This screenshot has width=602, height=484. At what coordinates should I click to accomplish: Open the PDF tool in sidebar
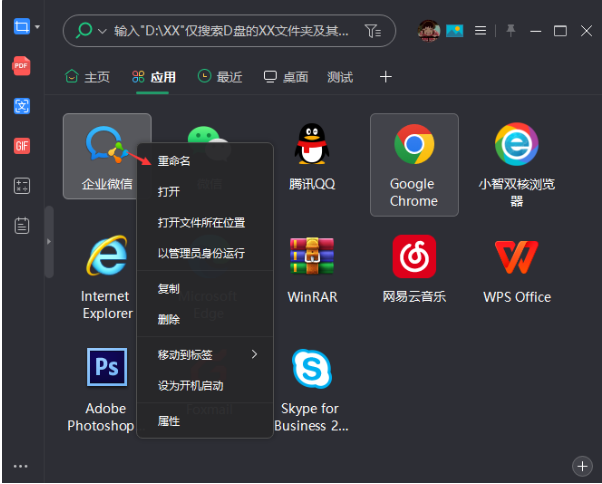click(x=22, y=66)
